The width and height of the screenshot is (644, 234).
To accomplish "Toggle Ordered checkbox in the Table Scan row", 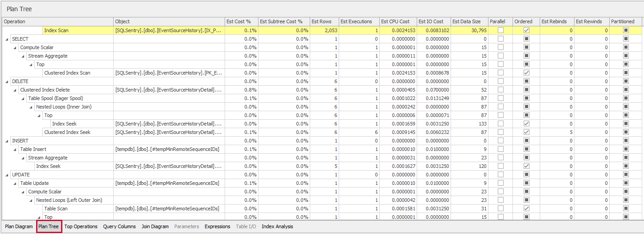I will point(526,209).
